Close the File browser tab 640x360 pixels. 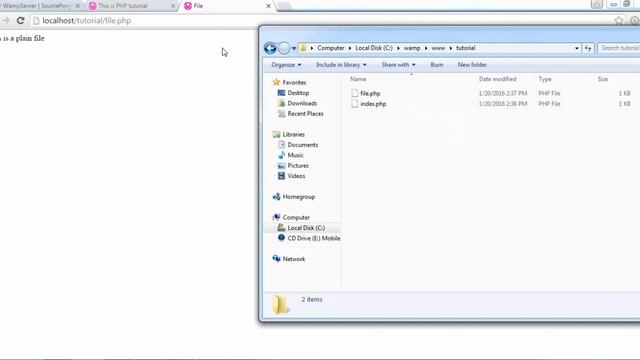[x=268, y=6]
